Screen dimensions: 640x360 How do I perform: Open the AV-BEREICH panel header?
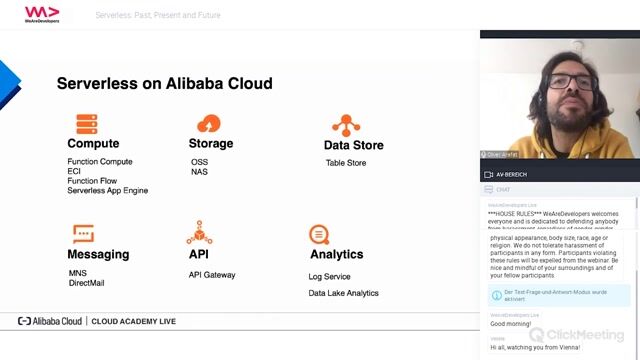pyautogui.click(x=560, y=174)
